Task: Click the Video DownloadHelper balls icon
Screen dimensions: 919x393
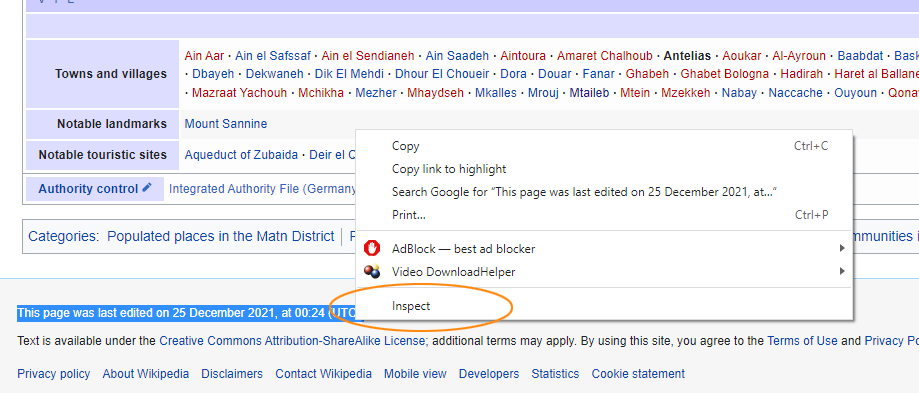Action: coord(372,272)
